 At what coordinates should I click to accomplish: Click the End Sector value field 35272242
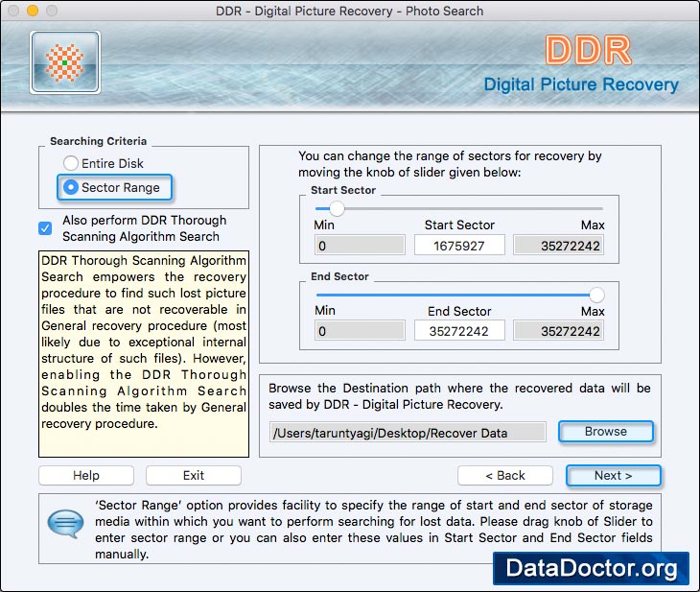pyautogui.click(x=459, y=331)
